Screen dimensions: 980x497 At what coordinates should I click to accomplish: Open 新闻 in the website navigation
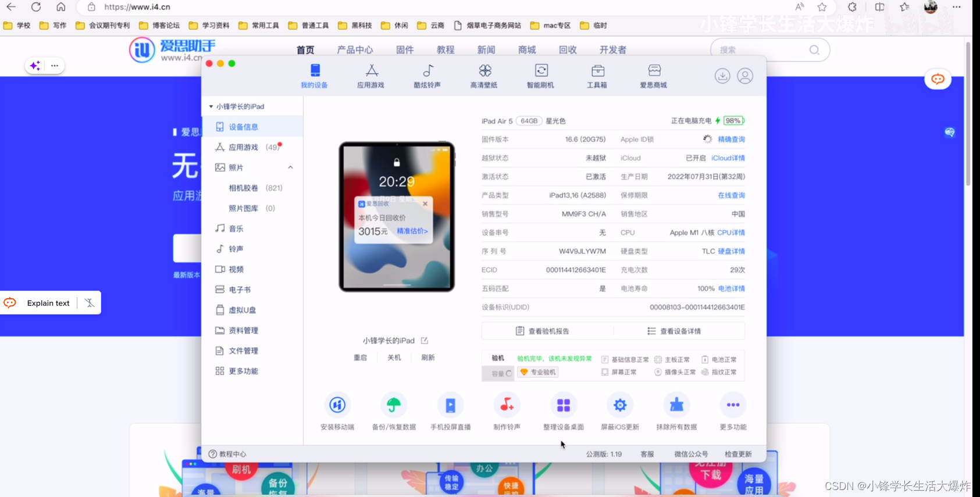click(486, 50)
